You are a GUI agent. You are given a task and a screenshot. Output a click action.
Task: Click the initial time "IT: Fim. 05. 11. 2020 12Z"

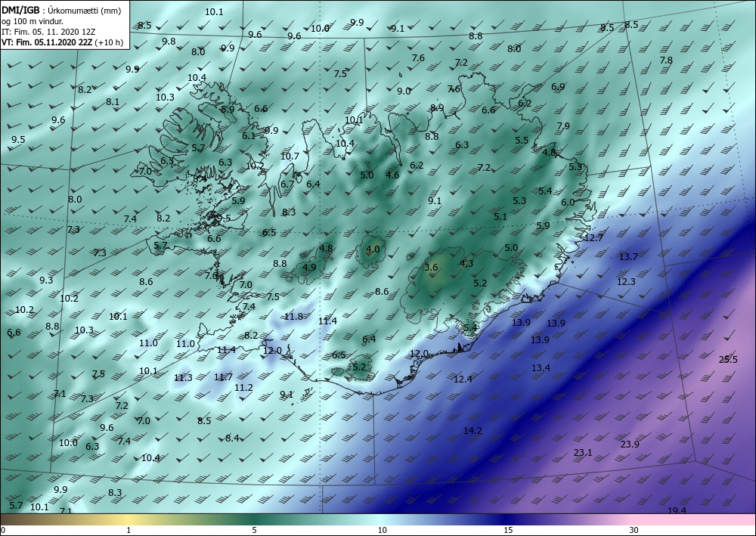48,32
